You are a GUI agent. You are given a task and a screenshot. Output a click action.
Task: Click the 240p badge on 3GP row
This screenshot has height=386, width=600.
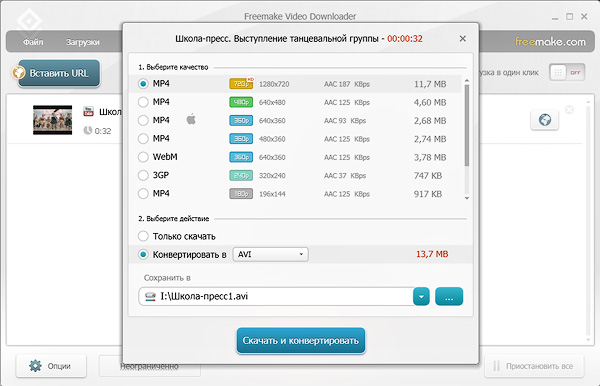pos(241,175)
